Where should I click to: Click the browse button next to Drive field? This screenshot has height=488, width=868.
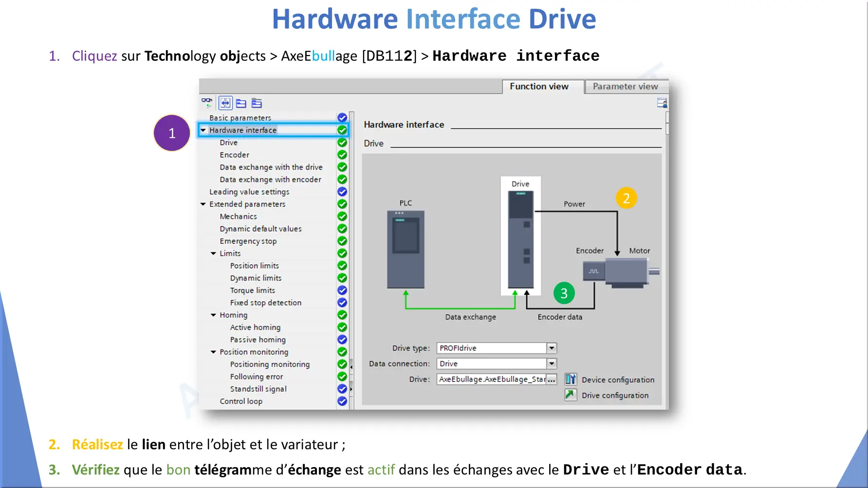pyautogui.click(x=551, y=380)
